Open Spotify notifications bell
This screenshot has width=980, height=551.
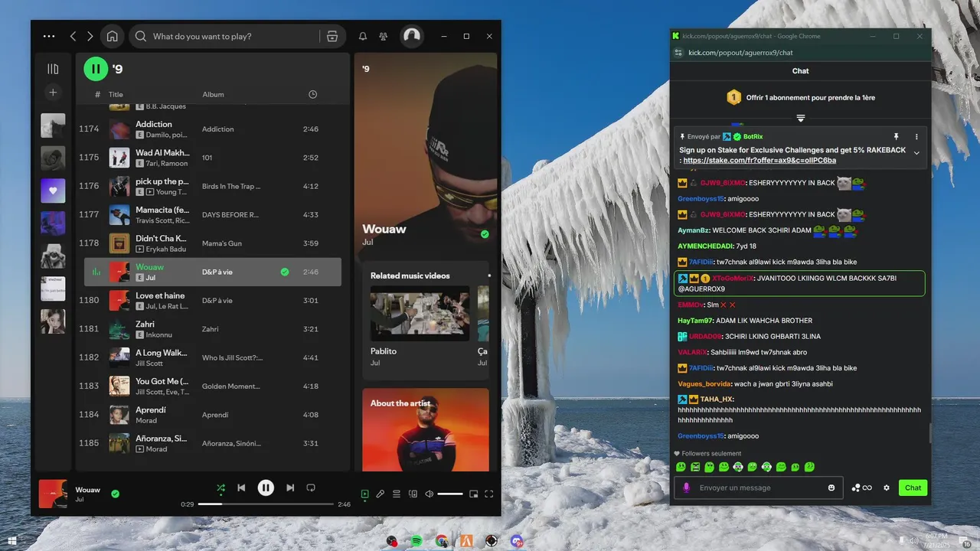(x=363, y=36)
